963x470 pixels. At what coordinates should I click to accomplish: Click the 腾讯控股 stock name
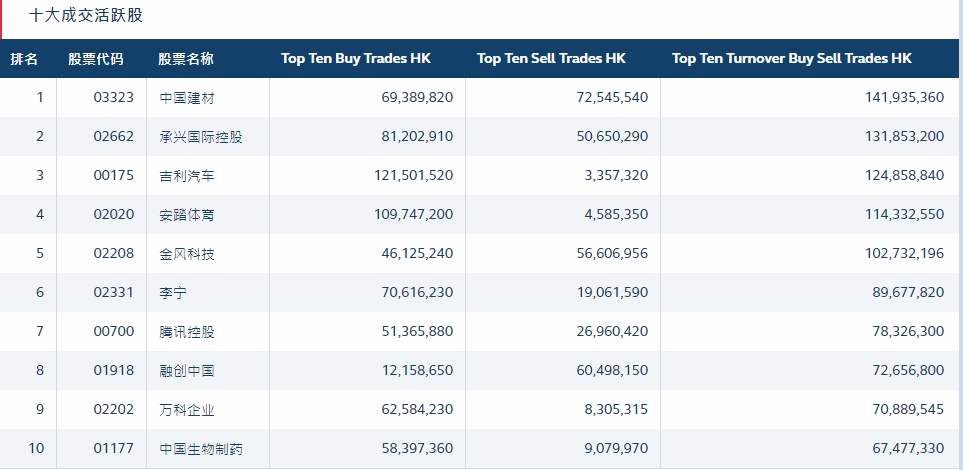tap(187, 332)
